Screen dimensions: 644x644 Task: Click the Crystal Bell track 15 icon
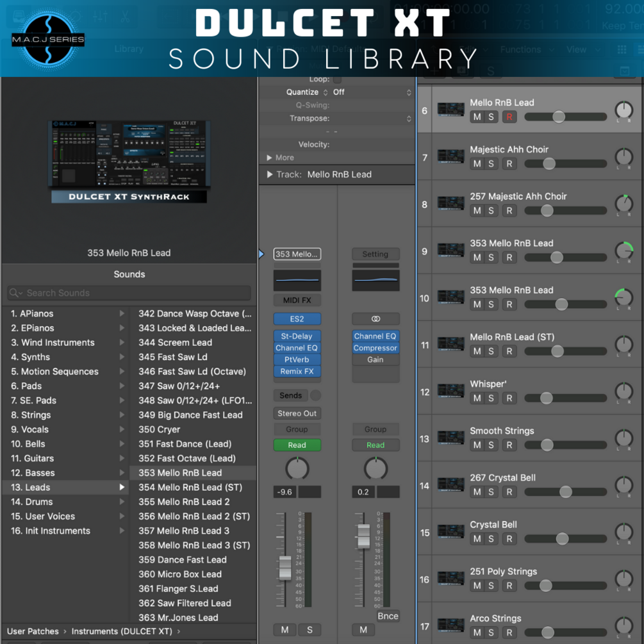(450, 531)
